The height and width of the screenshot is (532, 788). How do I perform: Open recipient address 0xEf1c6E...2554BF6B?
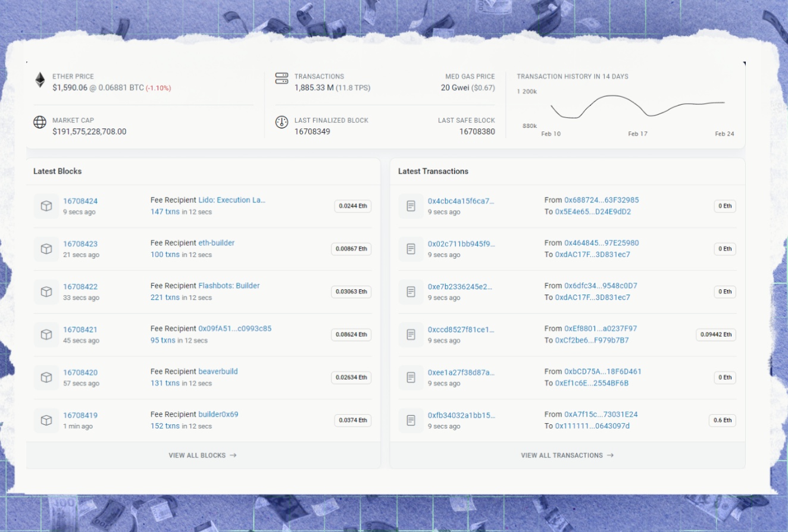point(592,383)
